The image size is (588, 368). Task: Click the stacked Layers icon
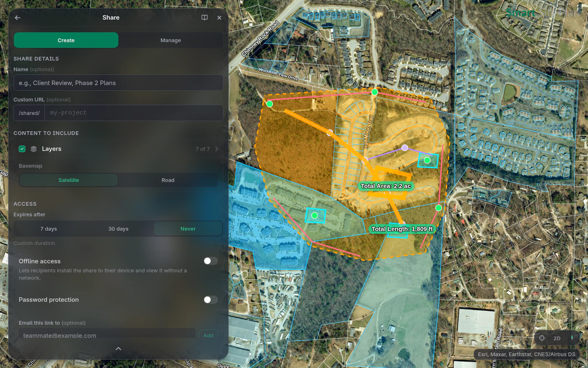(x=33, y=149)
